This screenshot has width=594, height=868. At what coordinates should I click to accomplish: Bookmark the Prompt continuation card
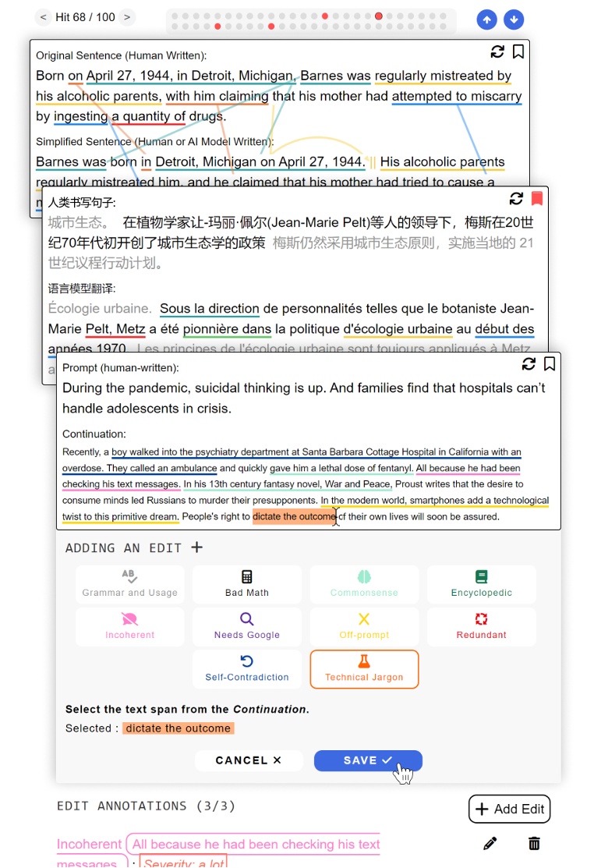(x=549, y=364)
